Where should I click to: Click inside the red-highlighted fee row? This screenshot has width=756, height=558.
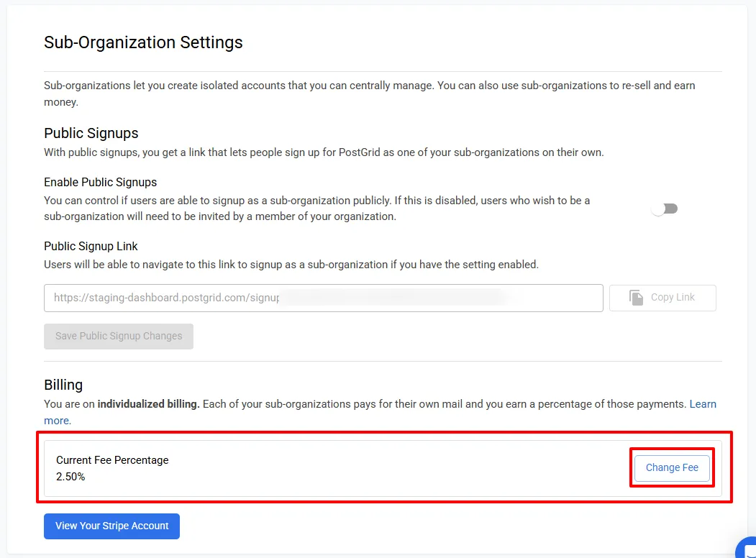click(360, 468)
